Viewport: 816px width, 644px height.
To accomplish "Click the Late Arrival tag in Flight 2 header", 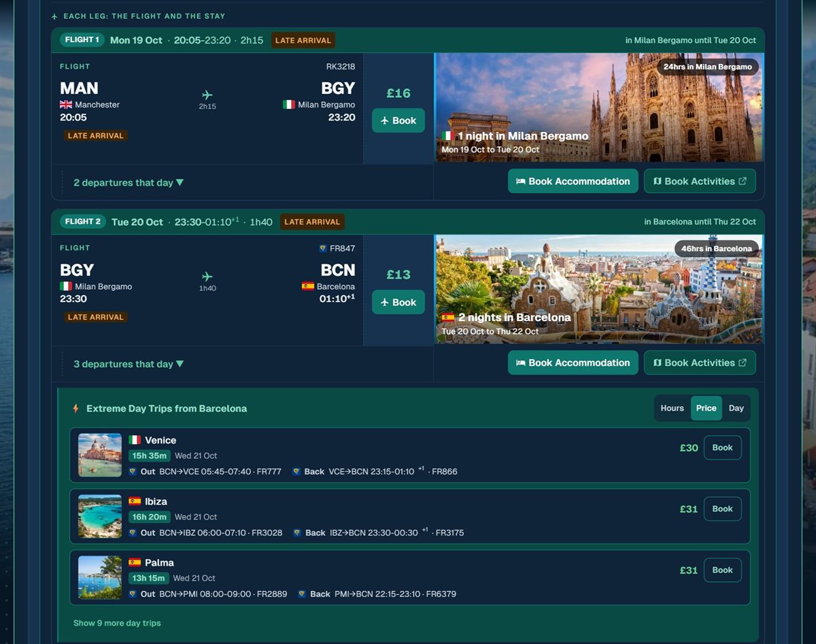I will 313,222.
